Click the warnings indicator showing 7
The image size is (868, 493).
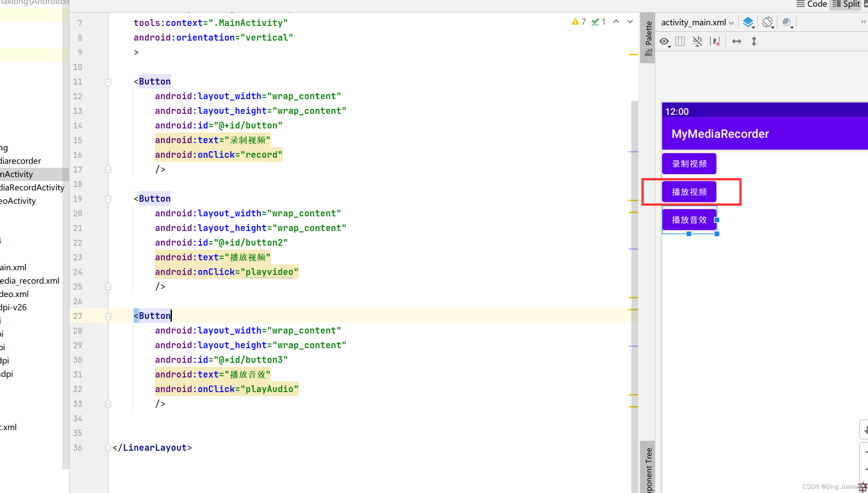579,22
